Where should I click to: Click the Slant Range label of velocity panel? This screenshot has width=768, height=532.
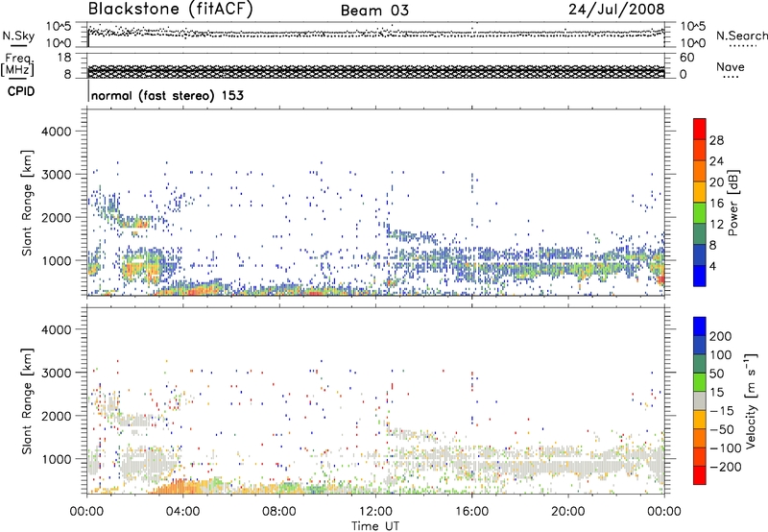coord(27,400)
